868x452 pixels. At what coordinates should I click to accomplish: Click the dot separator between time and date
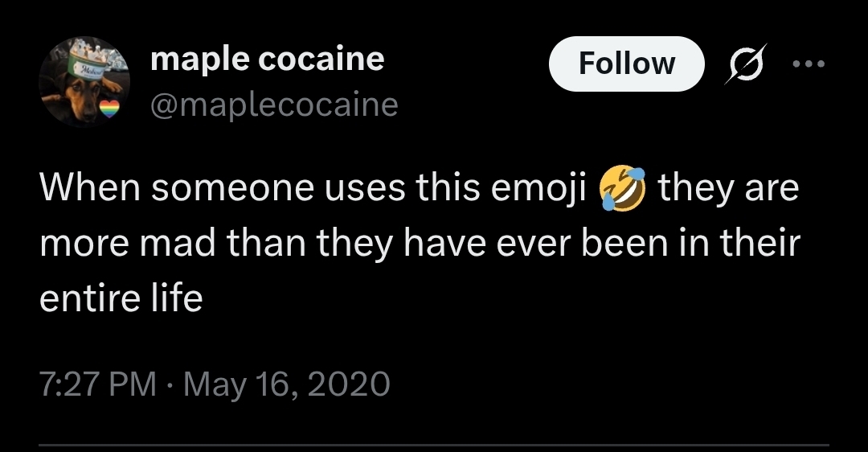point(170,384)
